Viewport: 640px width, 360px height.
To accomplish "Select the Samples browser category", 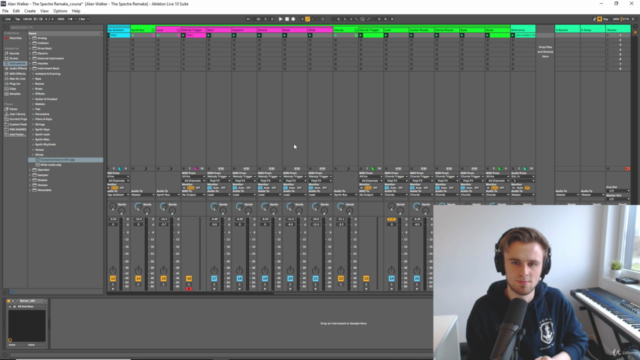I will 15,94.
